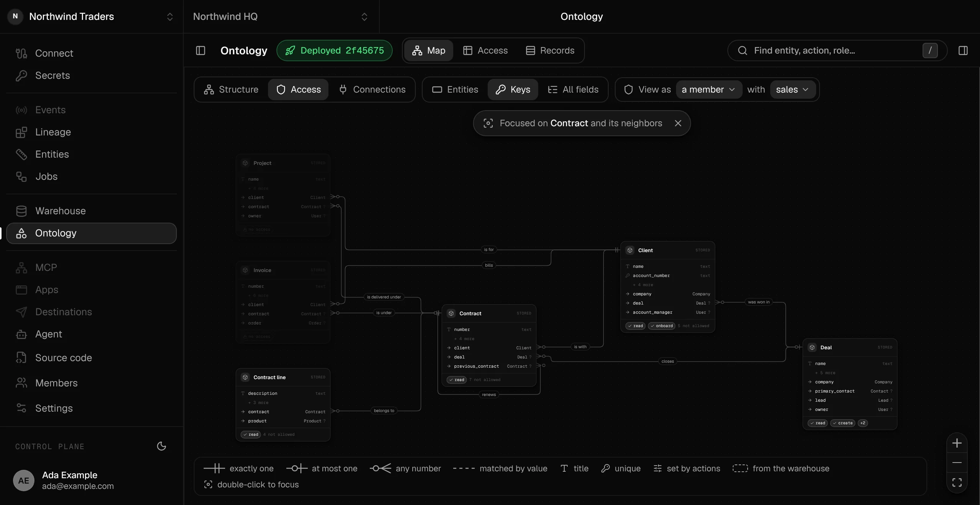The width and height of the screenshot is (980, 505).
Task: Expand '+ 5 more' fields in Deal
Action: pos(825,373)
